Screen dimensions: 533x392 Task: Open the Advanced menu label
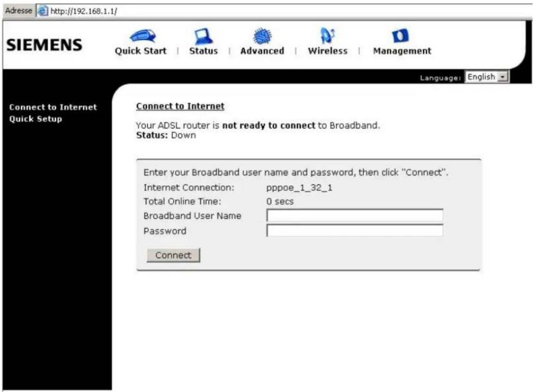(x=262, y=51)
